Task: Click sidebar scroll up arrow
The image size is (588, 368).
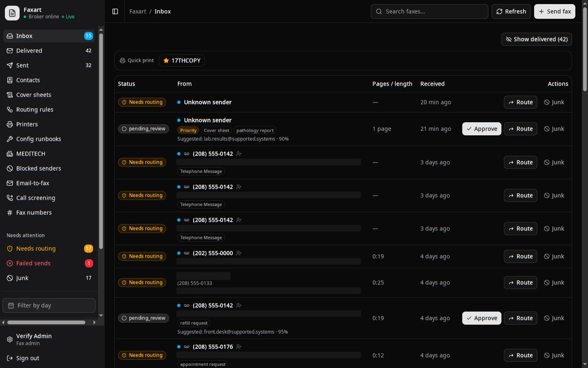Action: pyautogui.click(x=101, y=29)
